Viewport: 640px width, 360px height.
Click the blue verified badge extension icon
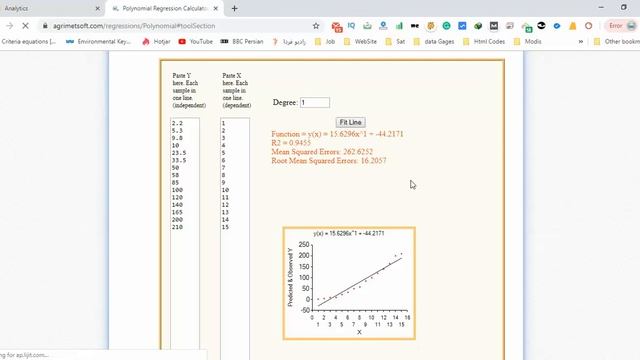557,26
